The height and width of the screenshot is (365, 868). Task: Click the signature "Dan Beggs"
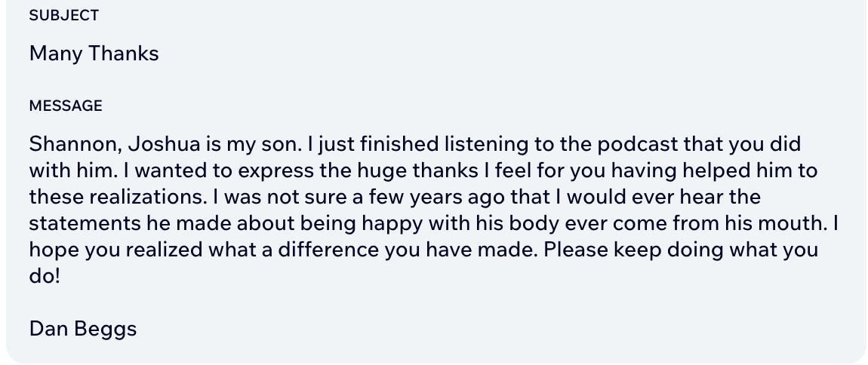coord(83,329)
